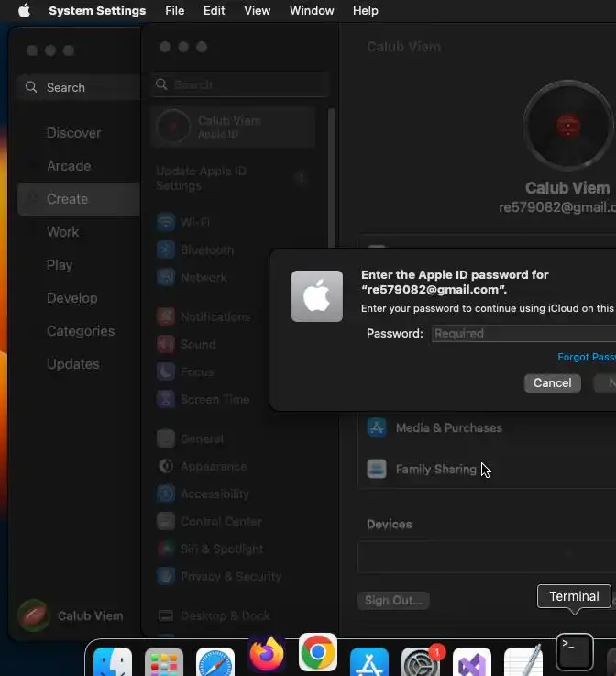Open Categories in the App Store sidebar
The height and width of the screenshot is (676, 616).
click(81, 331)
